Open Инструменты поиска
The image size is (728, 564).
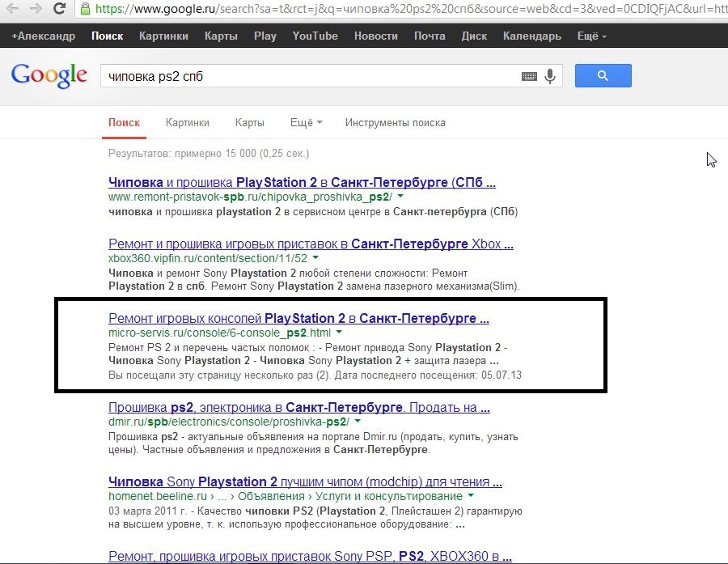click(395, 123)
